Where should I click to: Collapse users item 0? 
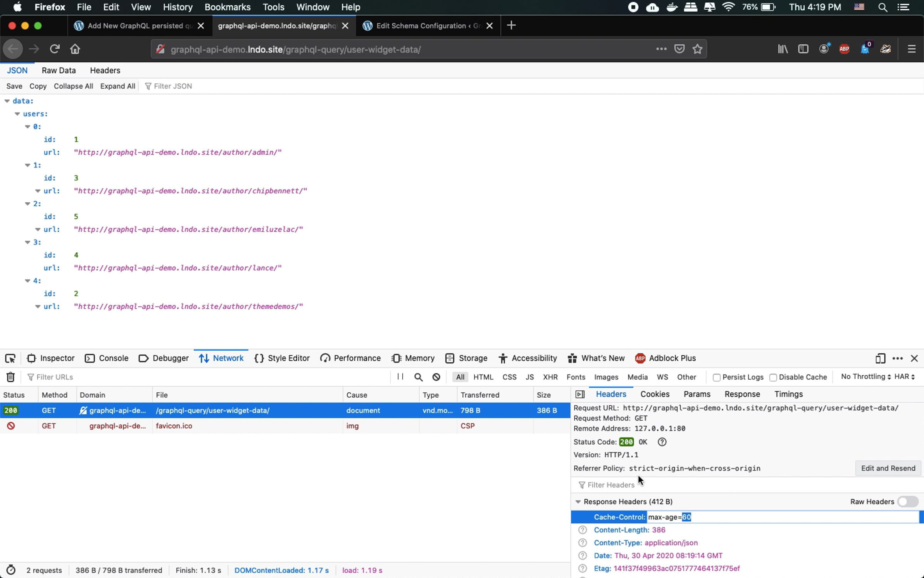point(27,126)
